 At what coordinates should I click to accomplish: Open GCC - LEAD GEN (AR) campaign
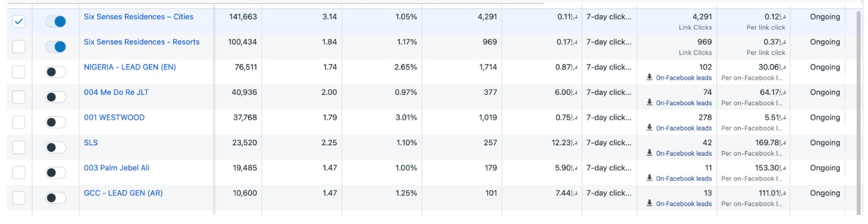123,193
